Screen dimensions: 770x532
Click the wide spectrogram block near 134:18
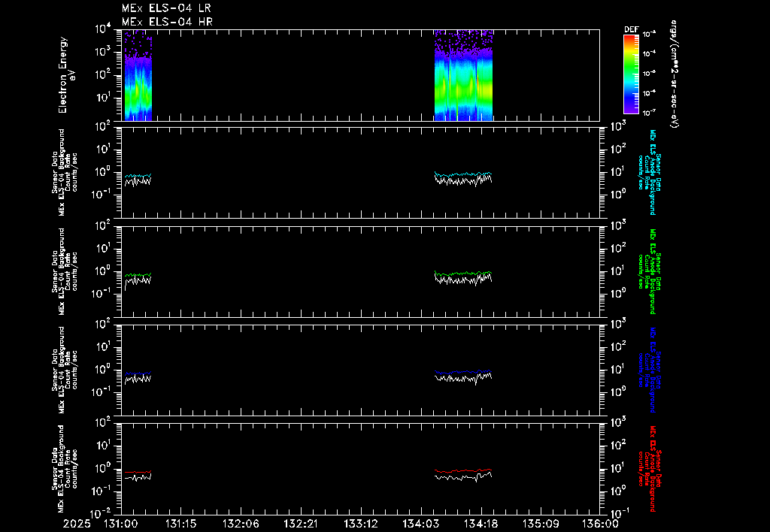(x=463, y=76)
